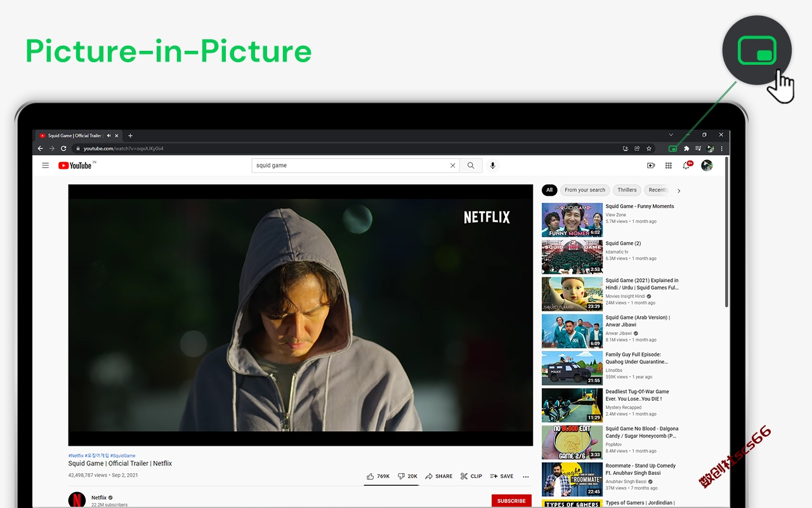Click the SAVE to playlist button
This screenshot has height=508, width=812.
coord(502,476)
